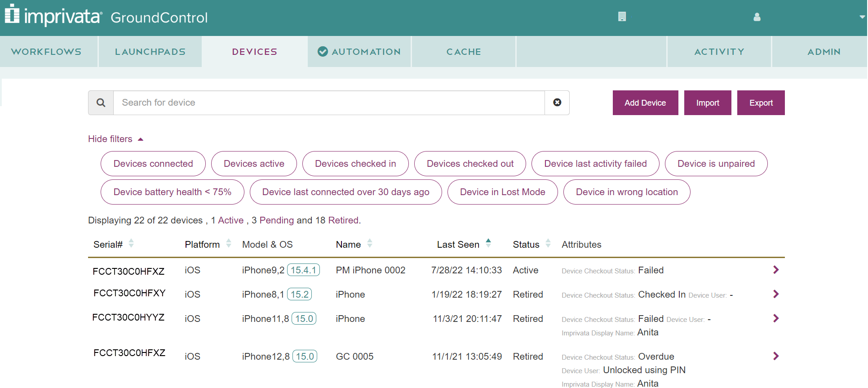868x388 pixels.
Task: Toggle the Devices active filter
Action: [x=254, y=164]
